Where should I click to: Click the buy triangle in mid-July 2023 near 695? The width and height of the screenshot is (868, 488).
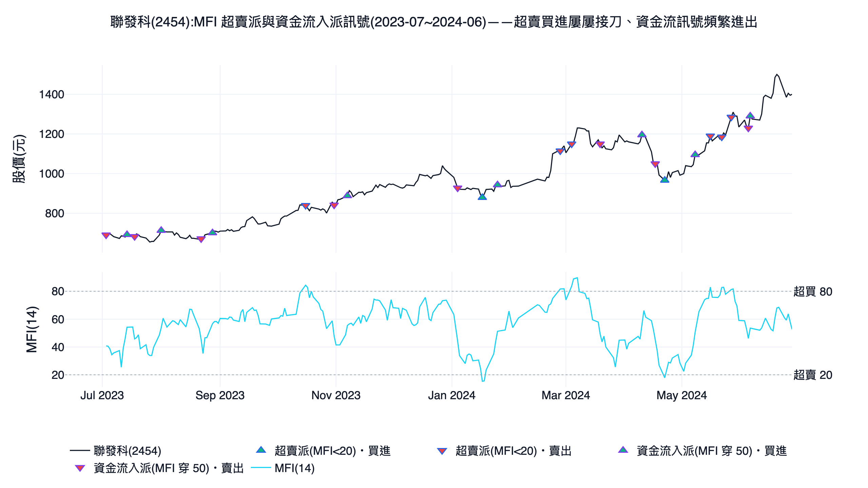(x=127, y=234)
